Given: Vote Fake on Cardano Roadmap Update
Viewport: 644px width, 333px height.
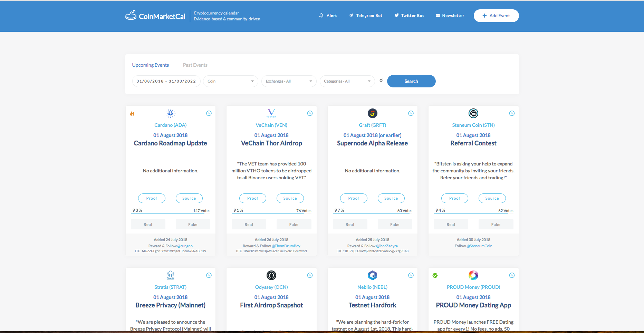Looking at the screenshot, I should [193, 225].
